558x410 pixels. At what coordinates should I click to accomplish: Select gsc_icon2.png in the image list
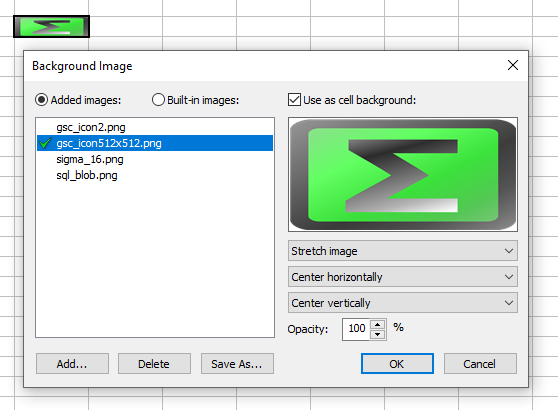[x=155, y=127]
